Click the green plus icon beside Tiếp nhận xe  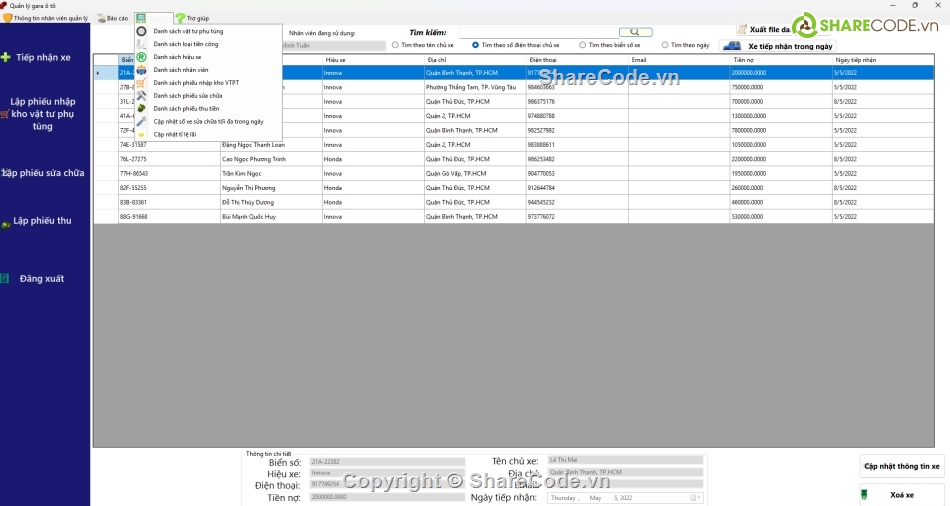(6, 58)
